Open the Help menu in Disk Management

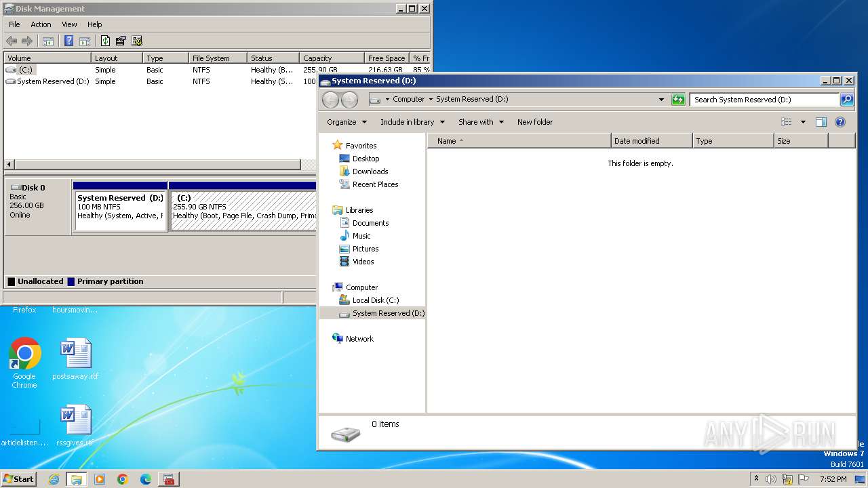[95, 24]
